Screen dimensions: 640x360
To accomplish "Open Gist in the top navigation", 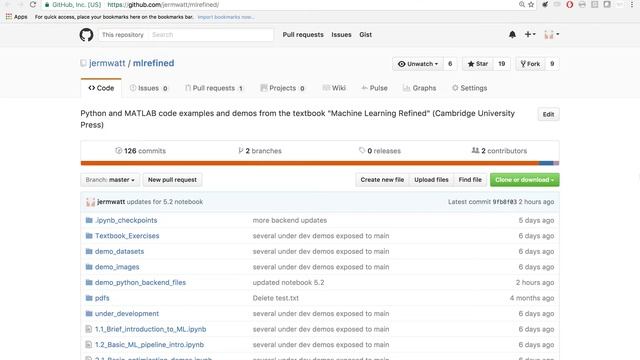I will [x=365, y=35].
